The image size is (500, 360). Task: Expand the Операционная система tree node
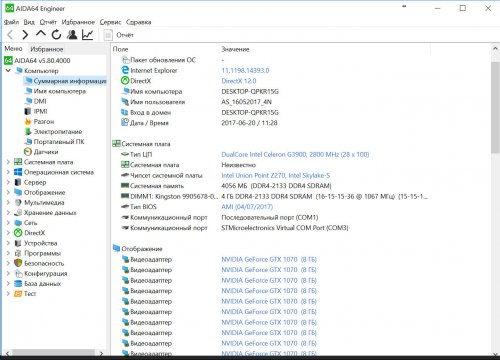point(8,172)
